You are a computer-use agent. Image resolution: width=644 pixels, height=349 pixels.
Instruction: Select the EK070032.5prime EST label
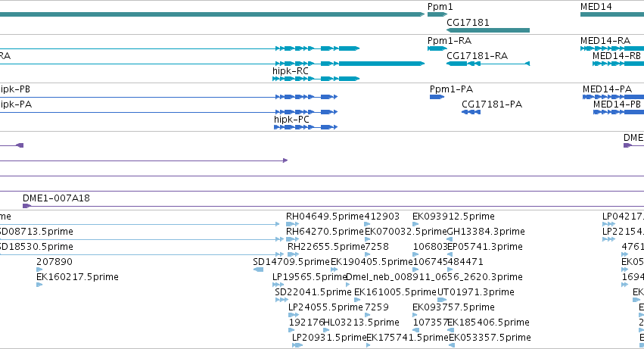(x=406, y=232)
